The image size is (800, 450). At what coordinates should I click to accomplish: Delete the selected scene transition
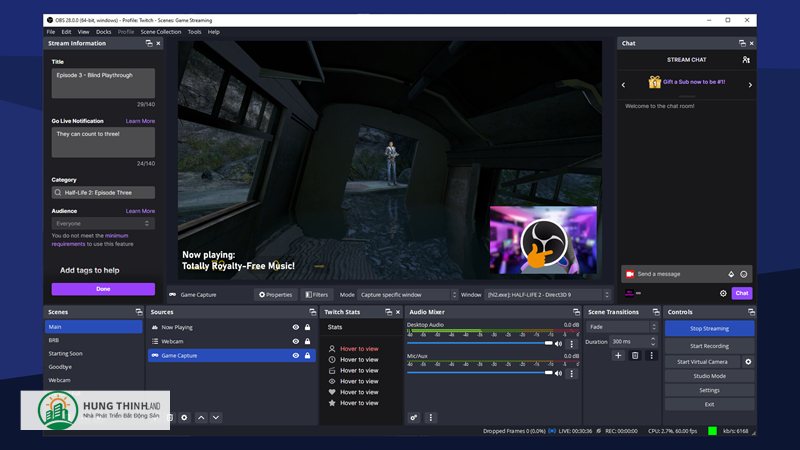point(634,355)
